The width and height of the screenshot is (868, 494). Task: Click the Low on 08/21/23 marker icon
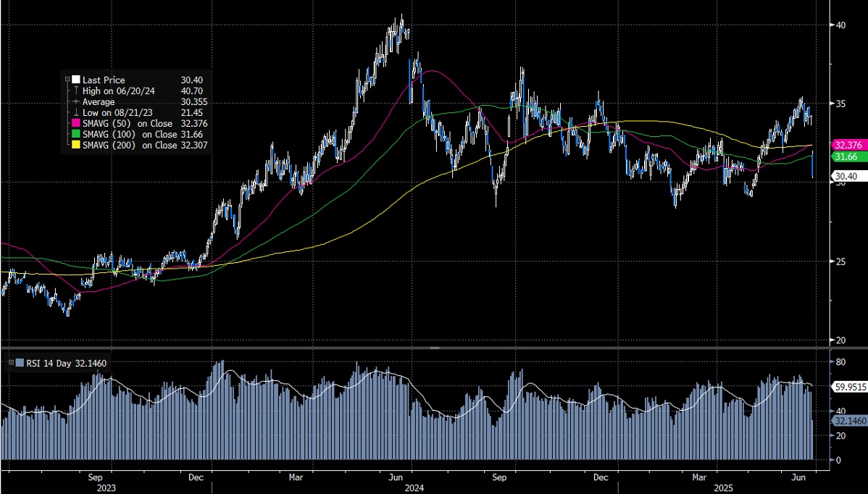point(75,112)
